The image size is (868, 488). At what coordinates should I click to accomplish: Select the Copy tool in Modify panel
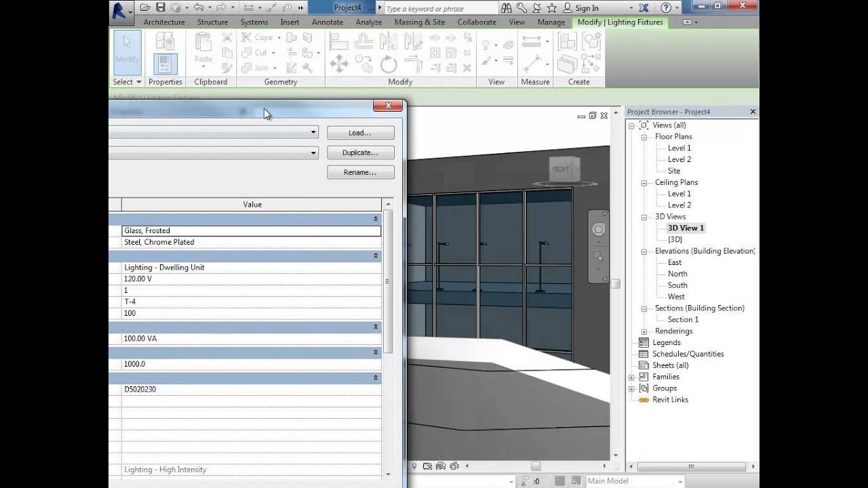click(364, 65)
